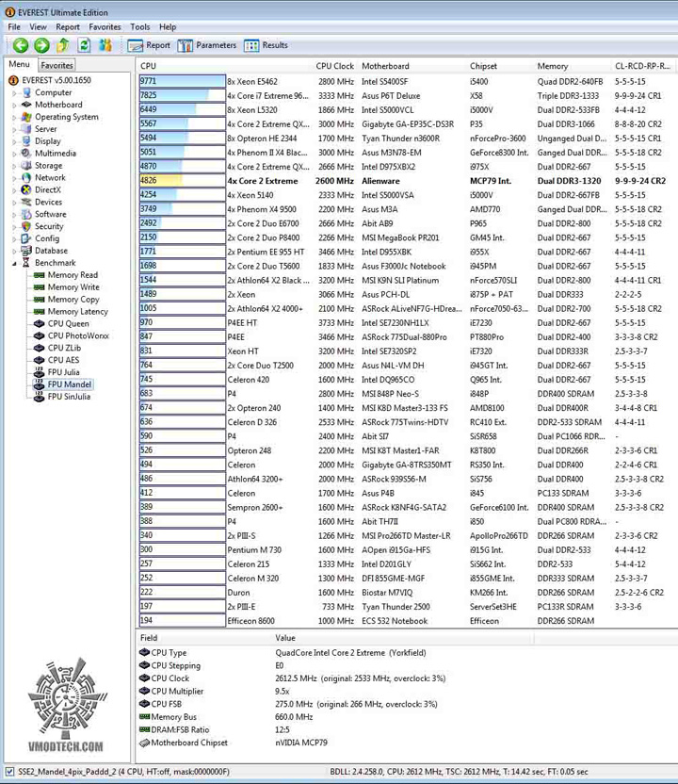Select the Computer icon in tree
The image size is (678, 784).
26,92
